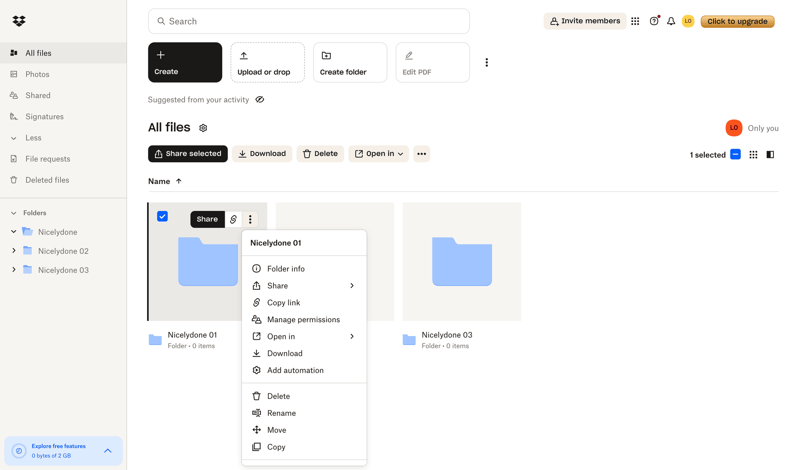The image size is (800, 470).
Task: Click the name sort arrow icon
Action: pyautogui.click(x=179, y=181)
